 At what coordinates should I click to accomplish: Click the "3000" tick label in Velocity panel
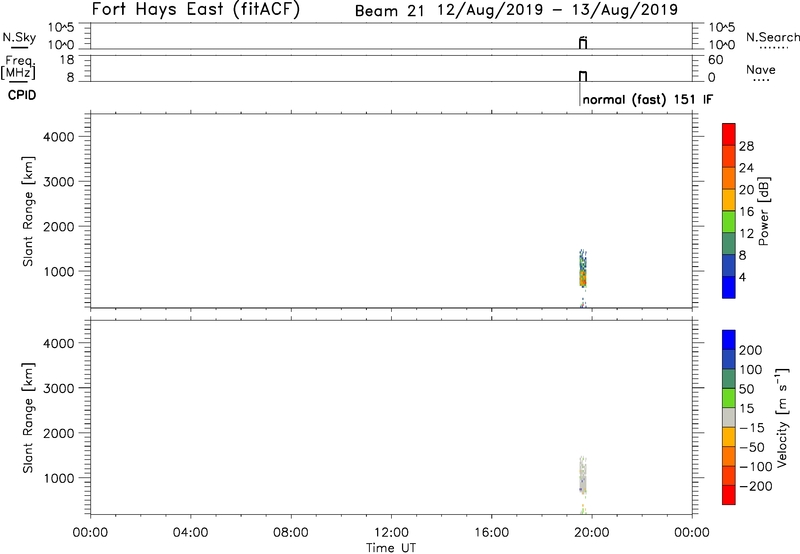coord(58,388)
